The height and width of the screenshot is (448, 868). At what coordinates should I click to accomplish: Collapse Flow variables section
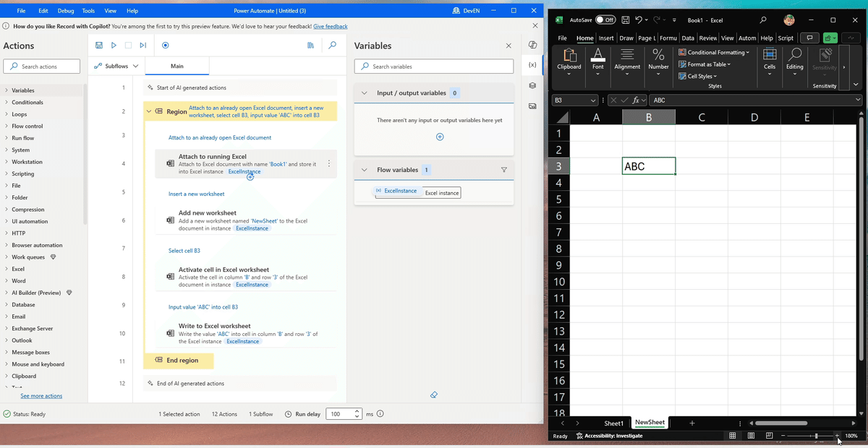365,170
